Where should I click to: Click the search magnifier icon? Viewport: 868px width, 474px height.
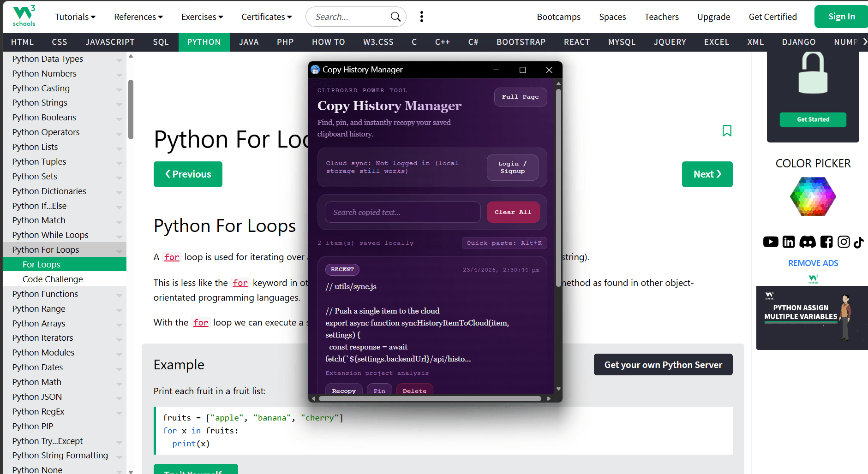[x=395, y=17]
